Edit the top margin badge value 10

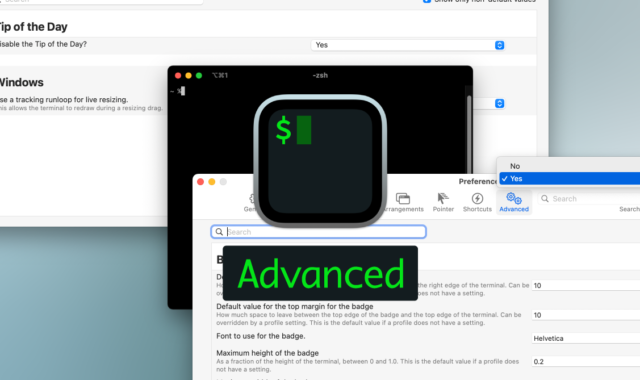coord(586,315)
